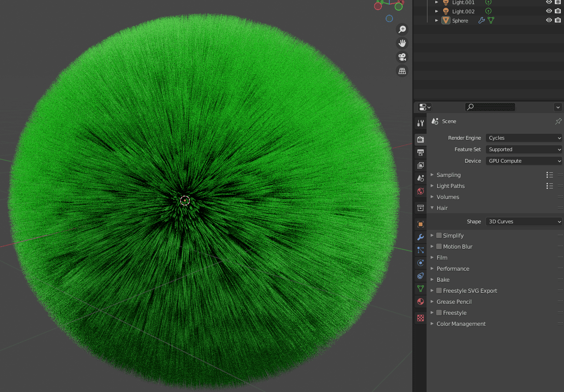Viewport: 564px width, 392px height.
Task: Open the Output Properties tab
Action: point(420,152)
